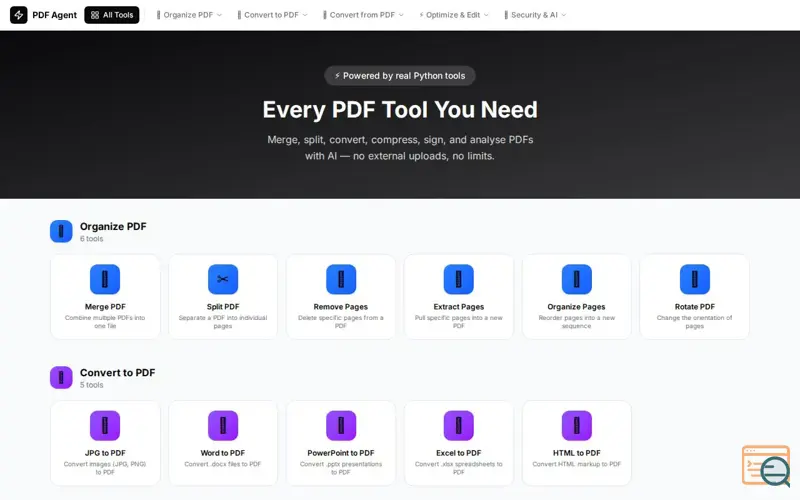Open the Remove Pages card title
Screen dimensions: 800x500
point(341,307)
